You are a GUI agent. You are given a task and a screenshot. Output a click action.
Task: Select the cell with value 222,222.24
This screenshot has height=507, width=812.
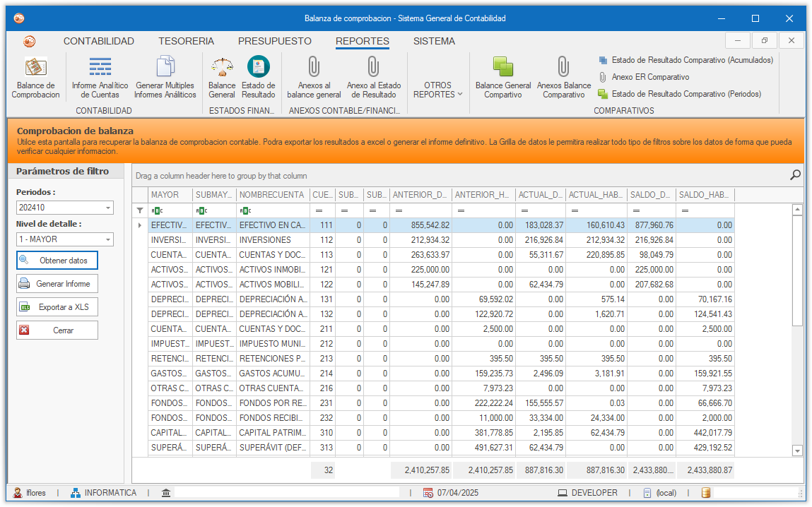(483, 403)
